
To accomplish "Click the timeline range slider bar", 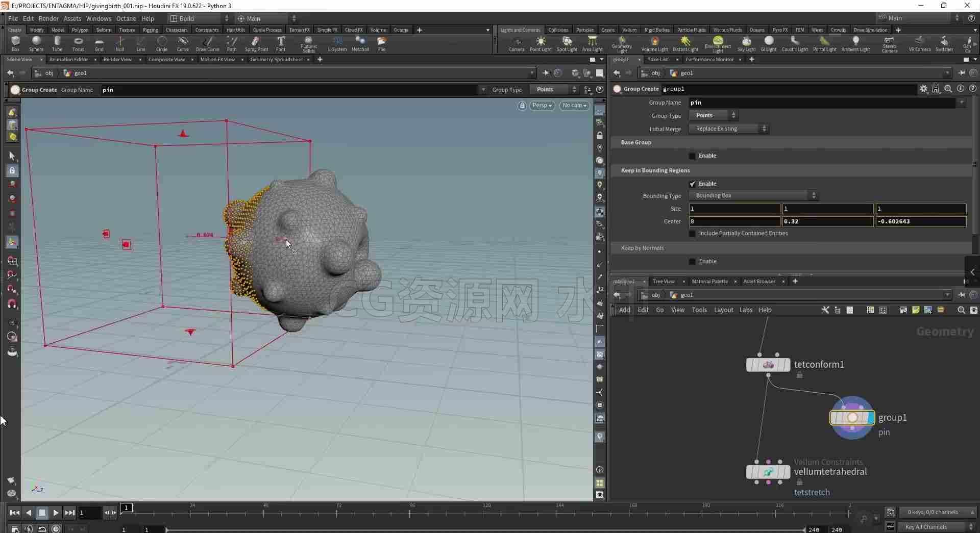I will coord(485,529).
